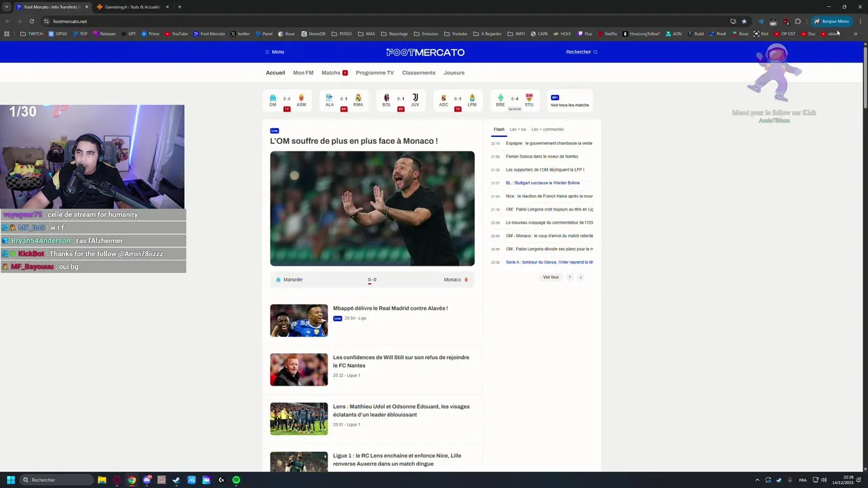Expand the Reportage bookmarks folder
868x488 pixels.
pos(395,34)
